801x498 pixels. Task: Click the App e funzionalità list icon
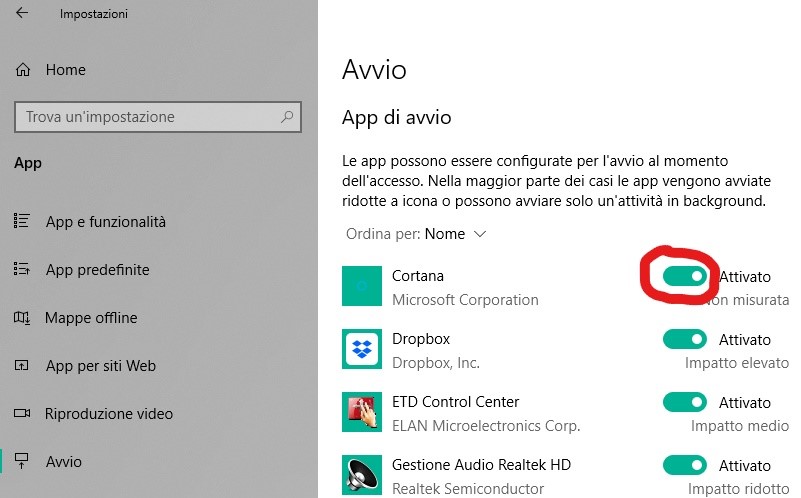coord(21,221)
